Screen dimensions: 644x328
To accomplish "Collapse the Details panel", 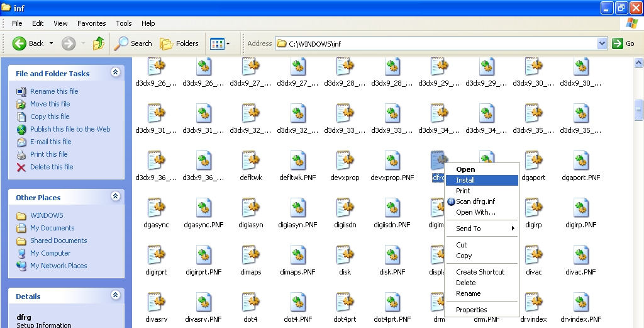I will tap(115, 296).
